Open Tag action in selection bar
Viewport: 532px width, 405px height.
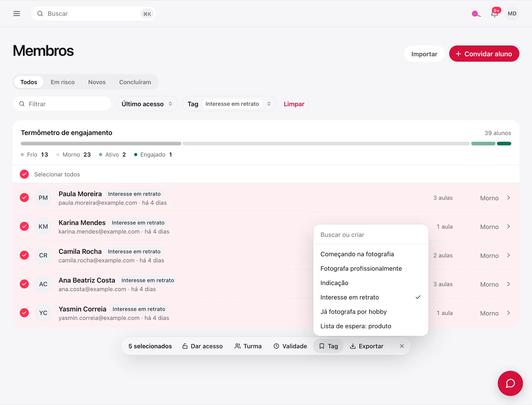[x=329, y=346]
